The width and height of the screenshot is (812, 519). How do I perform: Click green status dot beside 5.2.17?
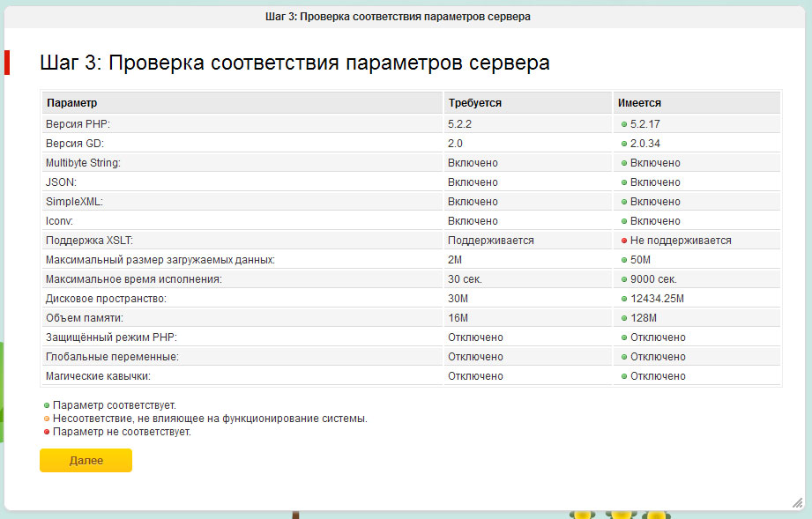pyautogui.click(x=623, y=124)
